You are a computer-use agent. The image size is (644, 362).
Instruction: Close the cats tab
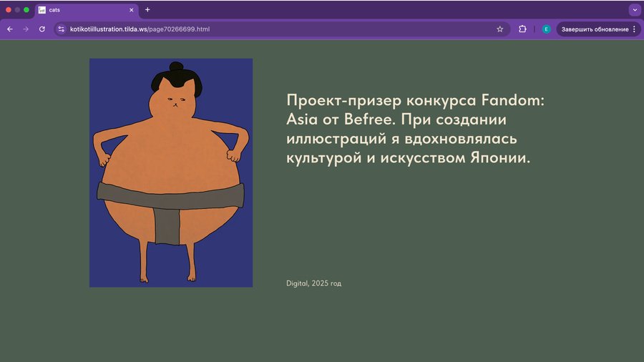132,10
